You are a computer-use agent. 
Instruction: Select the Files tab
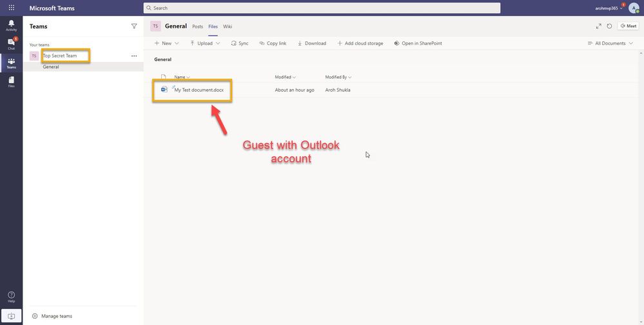tap(213, 26)
